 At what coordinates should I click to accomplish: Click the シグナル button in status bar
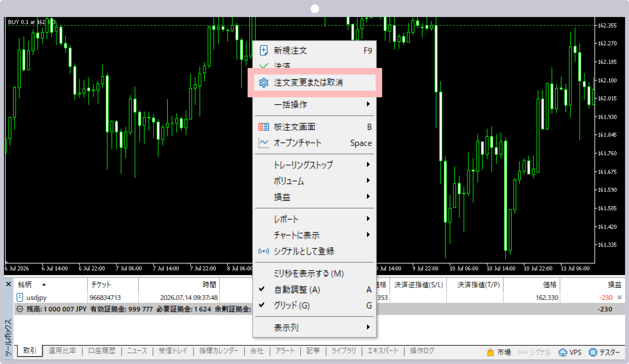click(x=534, y=352)
